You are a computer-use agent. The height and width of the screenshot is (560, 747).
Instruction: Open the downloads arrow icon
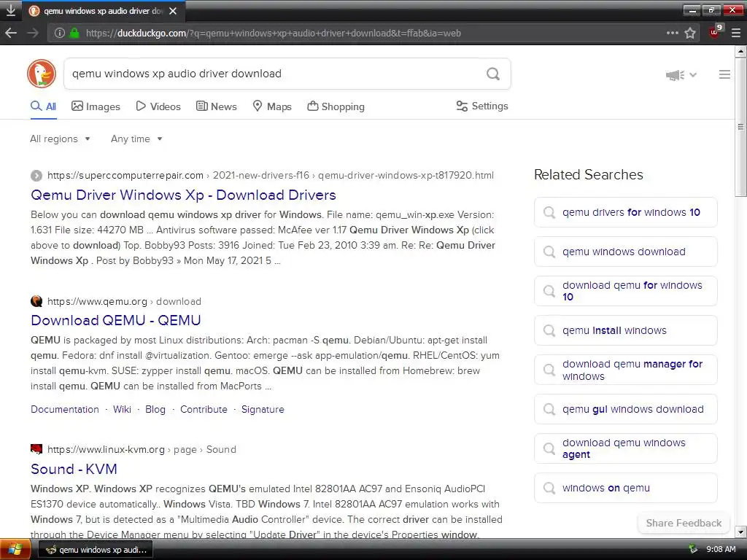[10, 10]
